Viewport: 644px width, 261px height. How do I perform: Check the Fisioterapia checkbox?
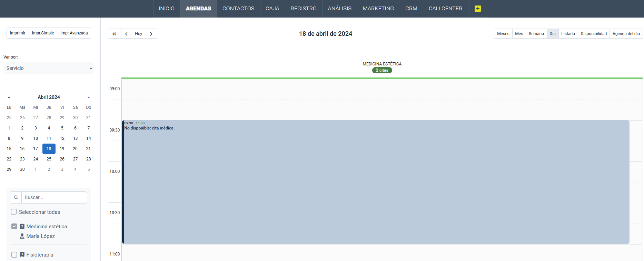coord(14,255)
